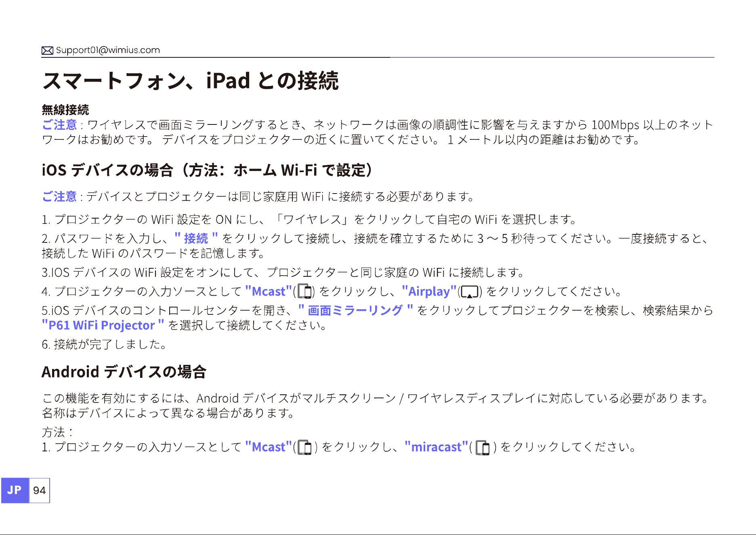
Task: Click the first "ご注意" label under 無線接続
Action: [59, 125]
